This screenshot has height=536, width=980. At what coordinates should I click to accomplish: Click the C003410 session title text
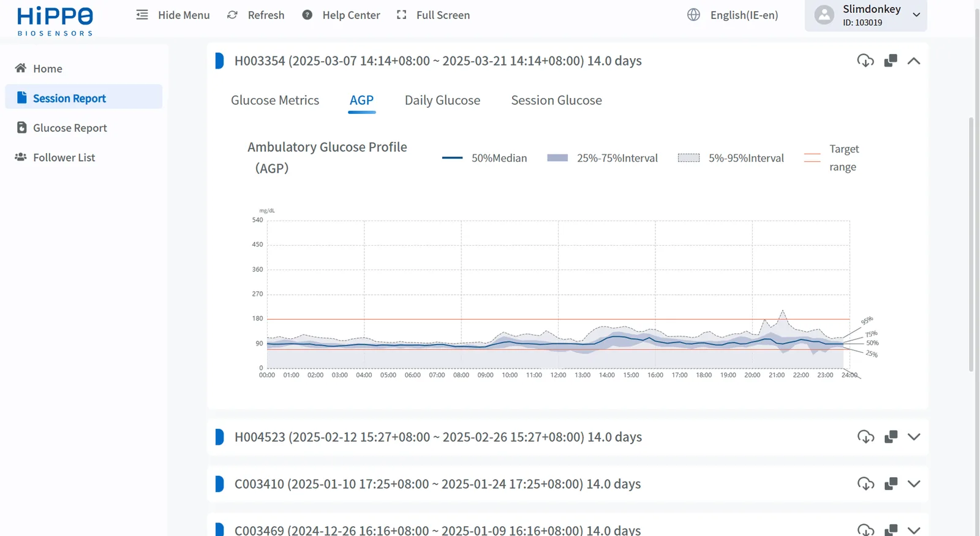[437, 484]
